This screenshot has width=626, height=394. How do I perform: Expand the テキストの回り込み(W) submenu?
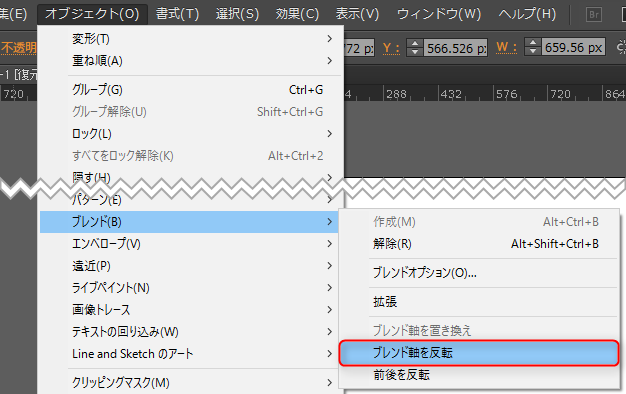(x=190, y=332)
